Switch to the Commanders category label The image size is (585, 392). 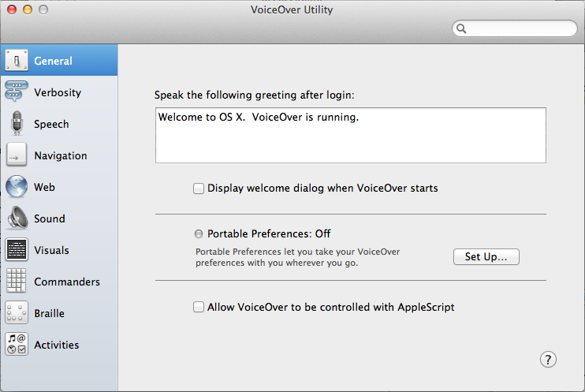pos(67,282)
